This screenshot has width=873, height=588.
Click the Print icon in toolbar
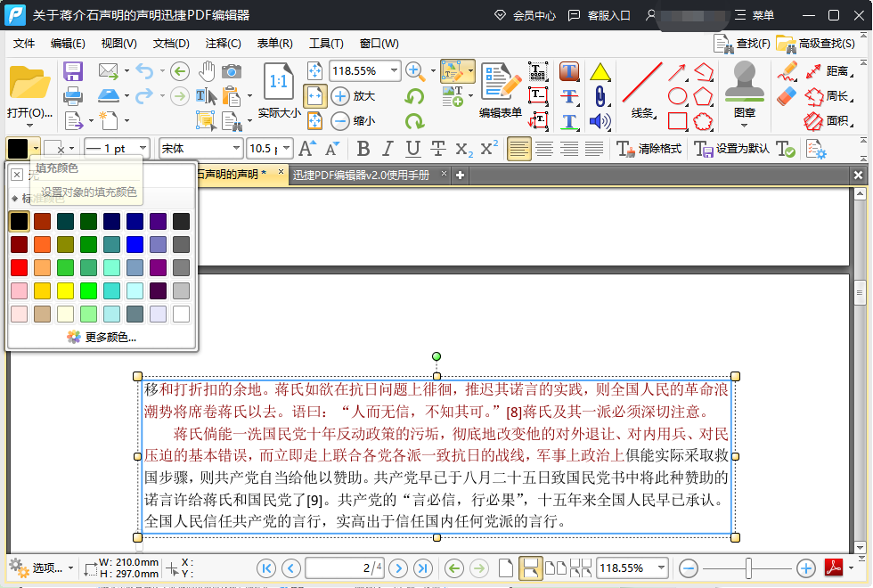coord(73,96)
